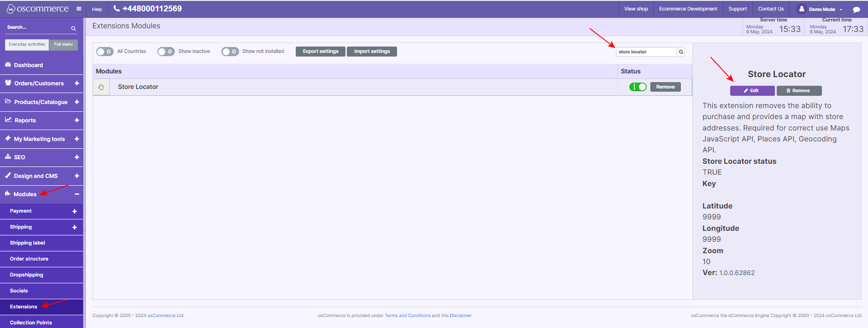Open the Collection Points menu item

click(42, 322)
